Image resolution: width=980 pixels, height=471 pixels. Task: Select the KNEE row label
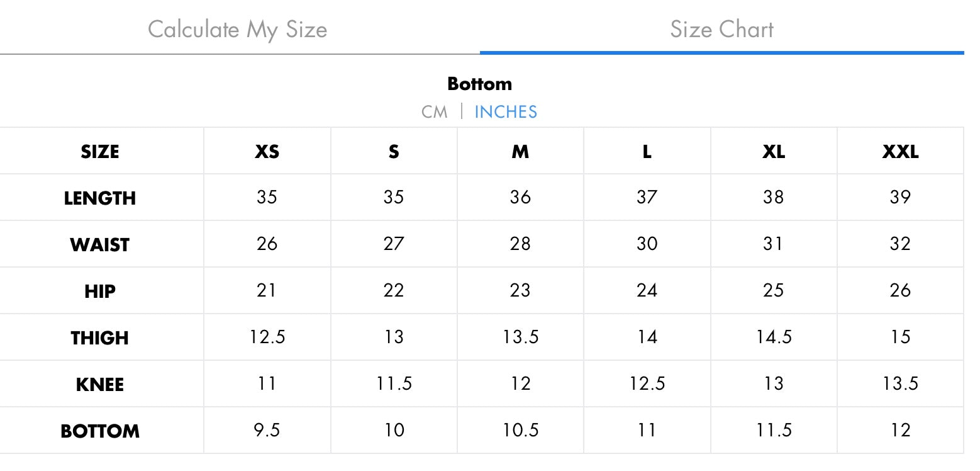100,385
